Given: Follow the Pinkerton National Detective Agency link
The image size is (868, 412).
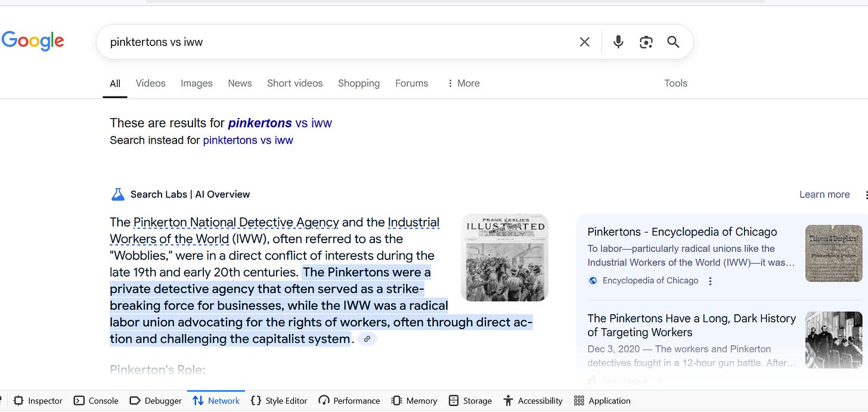Looking at the screenshot, I should click(x=236, y=222).
